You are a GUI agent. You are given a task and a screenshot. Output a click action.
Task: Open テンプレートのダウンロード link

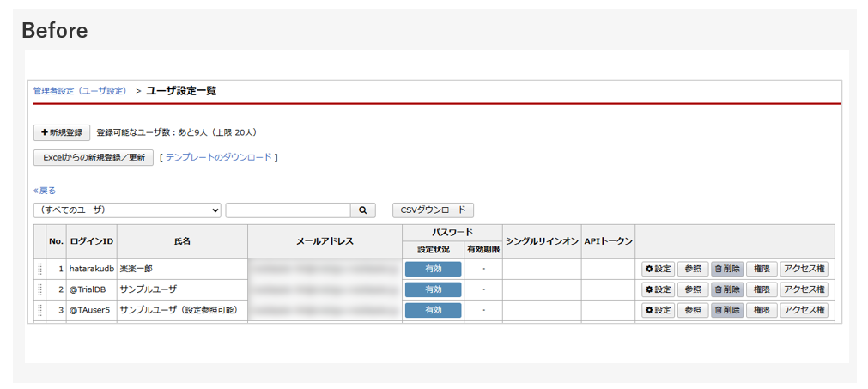point(219,158)
